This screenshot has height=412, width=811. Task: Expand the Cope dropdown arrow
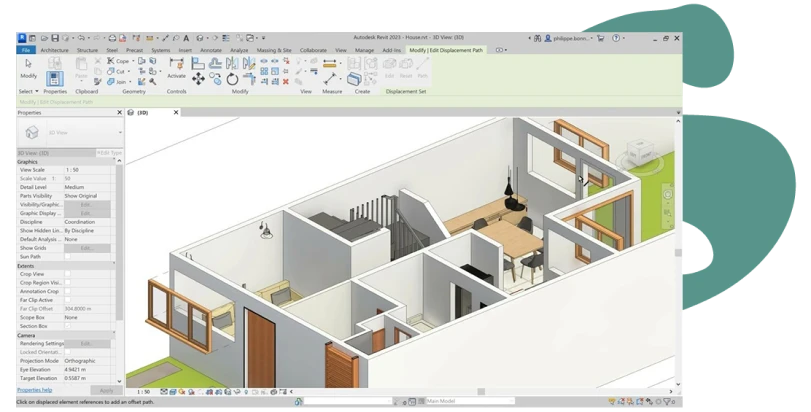(x=133, y=61)
